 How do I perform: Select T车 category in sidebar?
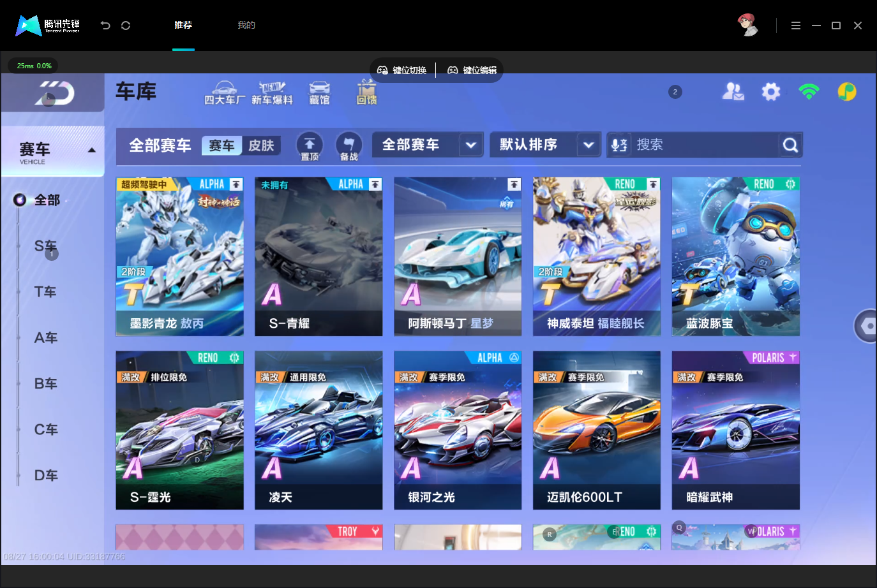click(45, 292)
